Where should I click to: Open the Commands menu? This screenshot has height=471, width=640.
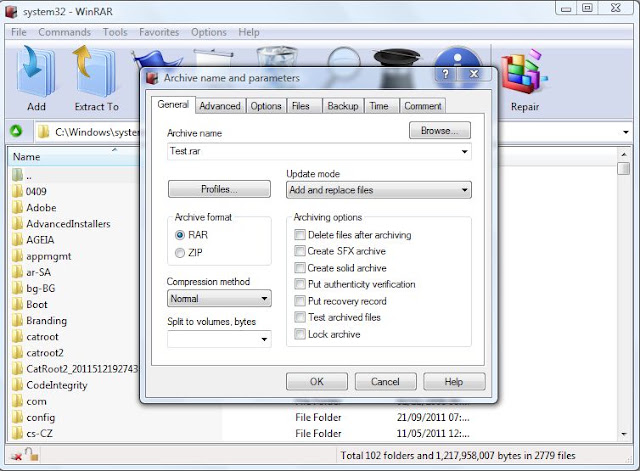point(64,32)
